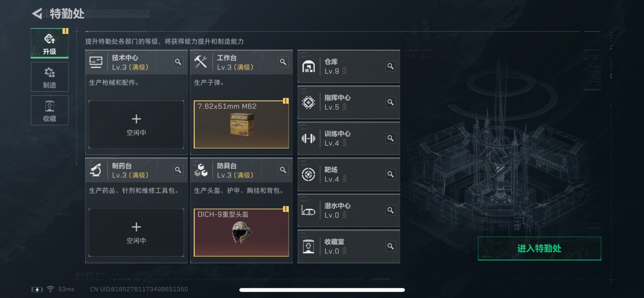Open the 收藏 sidebar tab
This screenshot has width=644, height=298.
point(50,110)
